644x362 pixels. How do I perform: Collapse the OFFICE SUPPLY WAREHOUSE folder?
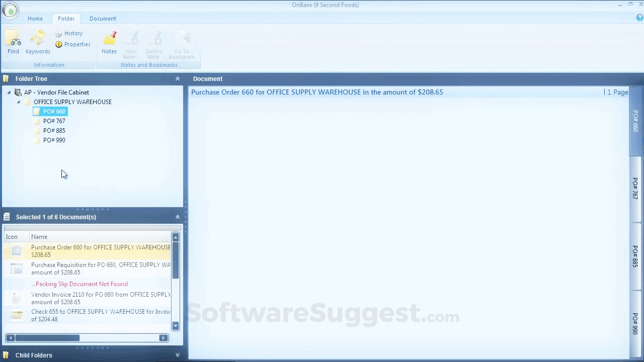coord(18,102)
